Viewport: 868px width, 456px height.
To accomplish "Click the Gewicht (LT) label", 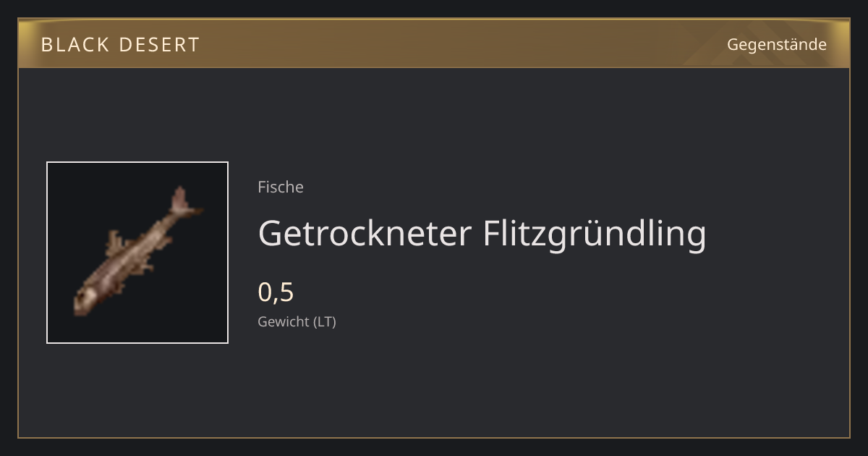I will click(x=297, y=321).
